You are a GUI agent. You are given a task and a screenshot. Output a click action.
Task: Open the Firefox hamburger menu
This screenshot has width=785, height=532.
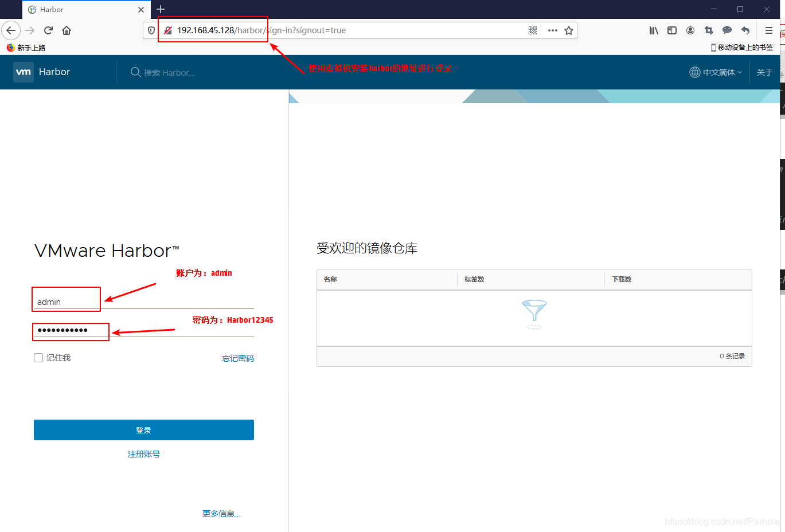pyautogui.click(x=769, y=30)
